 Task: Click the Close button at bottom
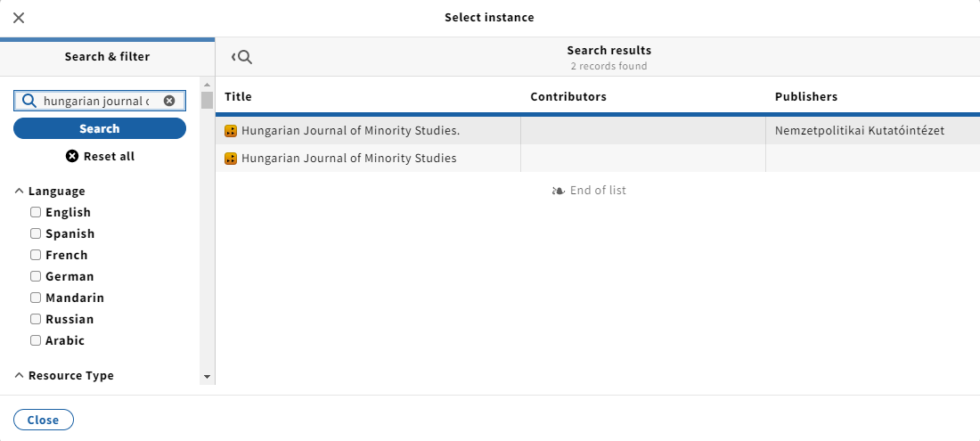(x=43, y=420)
